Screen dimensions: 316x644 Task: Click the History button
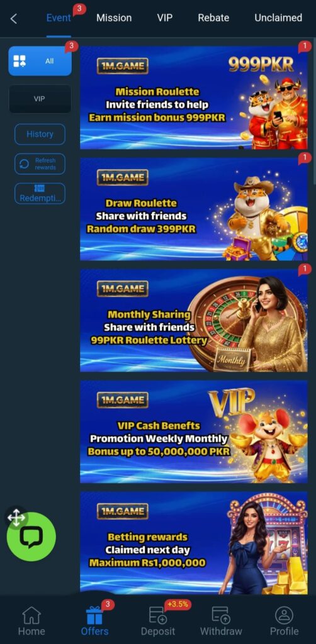pyautogui.click(x=40, y=135)
